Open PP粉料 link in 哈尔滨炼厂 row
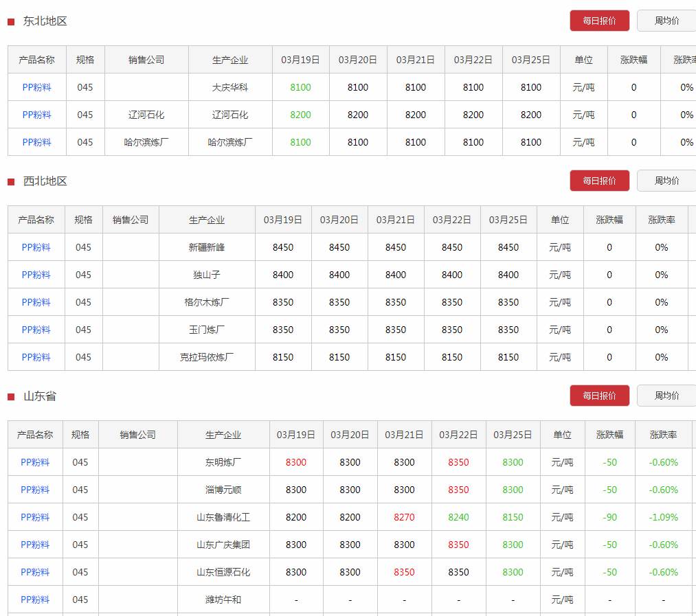696x616 pixels. click(x=37, y=142)
